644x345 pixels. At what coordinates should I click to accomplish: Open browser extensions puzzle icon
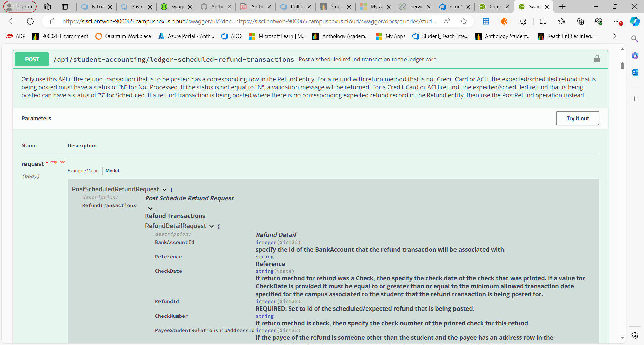click(x=523, y=21)
